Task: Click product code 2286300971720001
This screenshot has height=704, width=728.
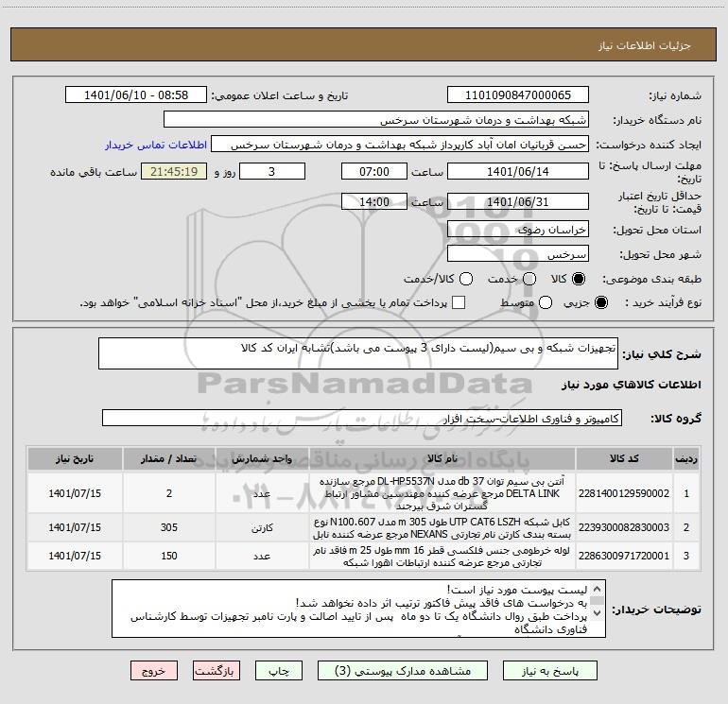Action: click(x=624, y=556)
